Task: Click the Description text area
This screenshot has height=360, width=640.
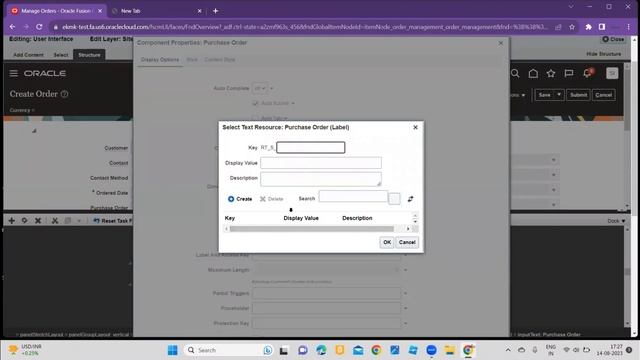Action: tap(321, 179)
